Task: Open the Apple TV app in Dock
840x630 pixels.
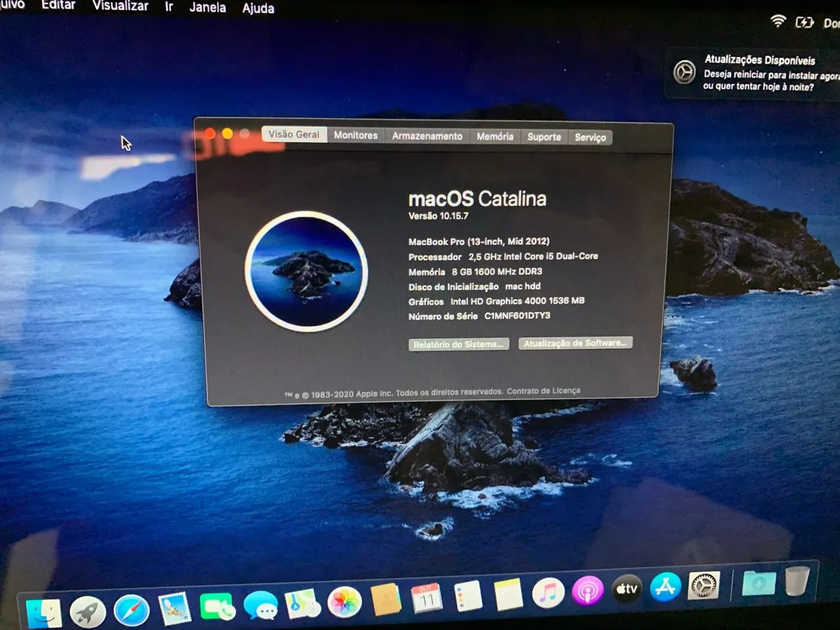Action: pos(627,589)
